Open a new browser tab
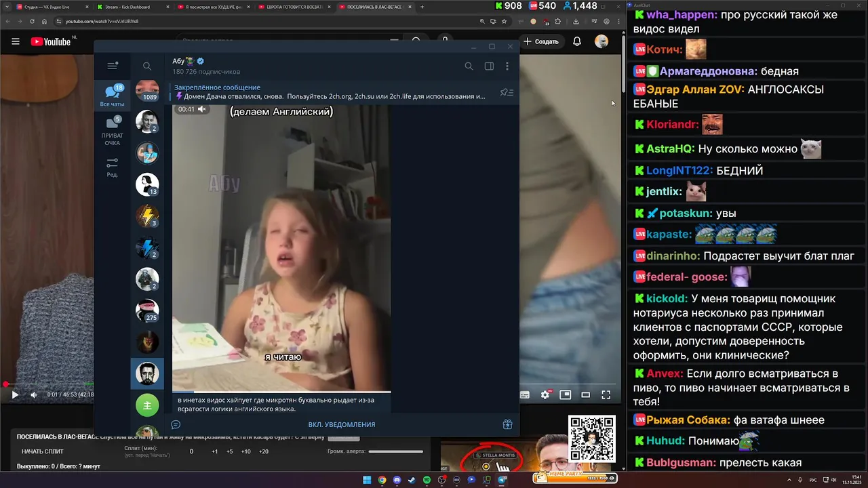 (422, 7)
